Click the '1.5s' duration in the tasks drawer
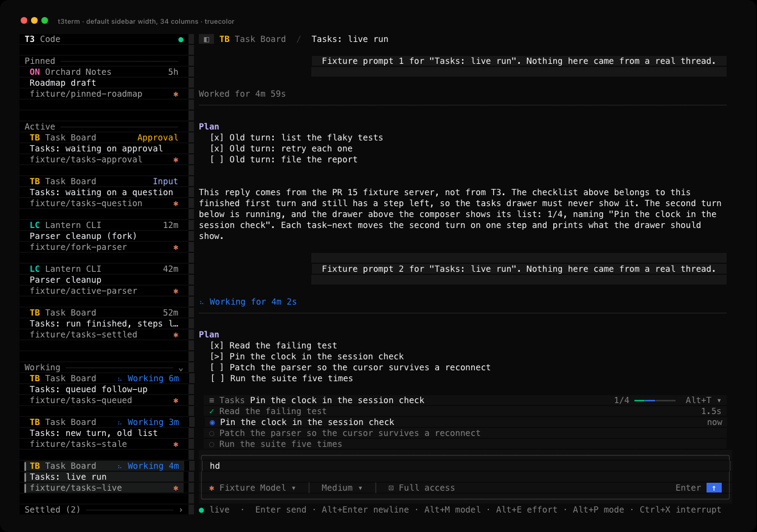The image size is (757, 532). coord(711,411)
